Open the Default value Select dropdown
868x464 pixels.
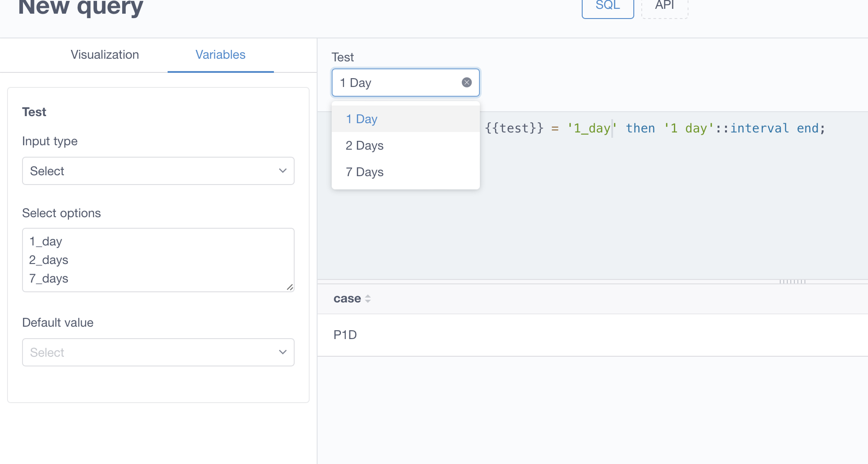[x=158, y=352]
